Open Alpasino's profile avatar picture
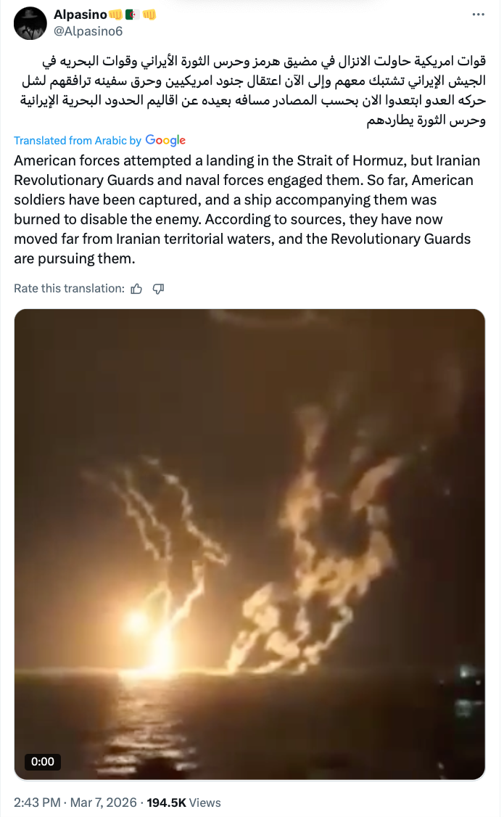Screen dimensions: 504x817 30,23
